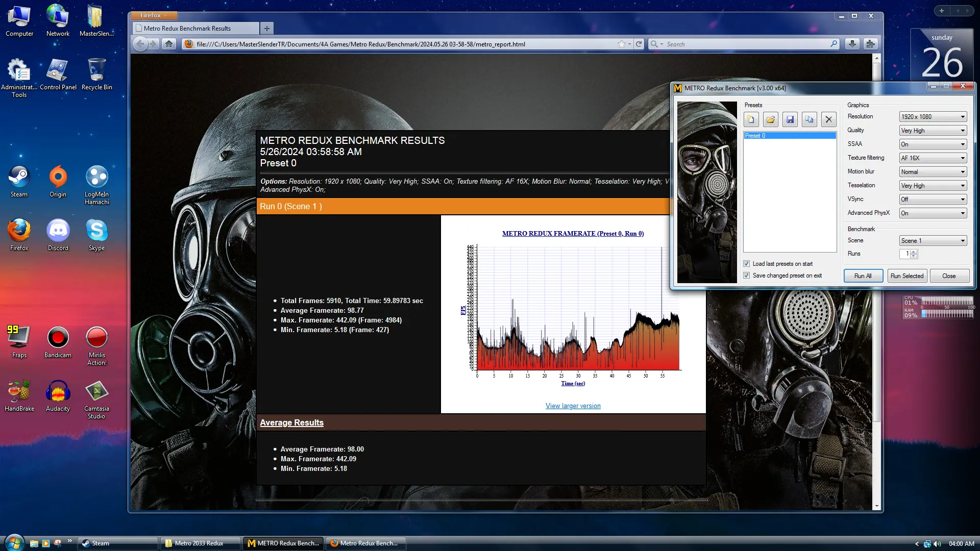Save preset with floppy disk icon

[790, 119]
